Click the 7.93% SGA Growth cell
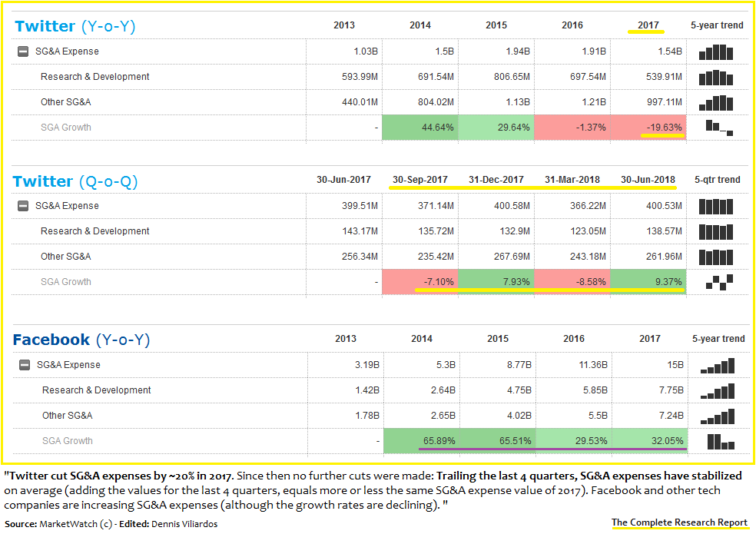Image resolution: width=756 pixels, height=534 pixels. (496, 282)
